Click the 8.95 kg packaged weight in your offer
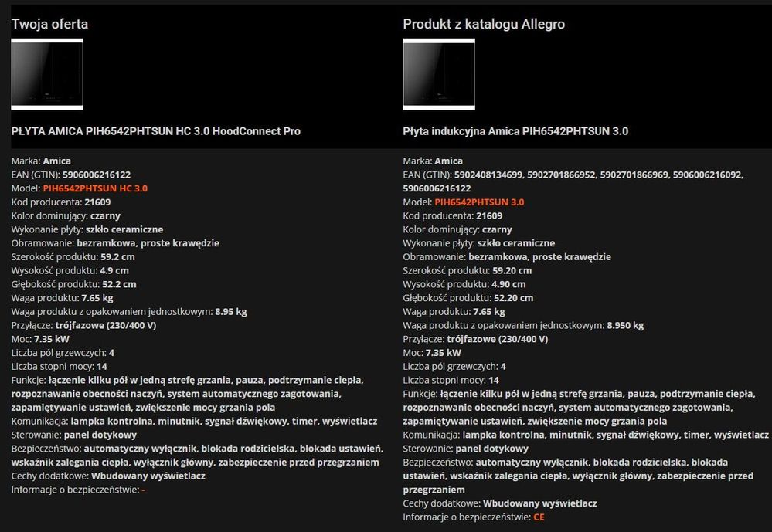Screen dimensions: 772x532 point(231,312)
